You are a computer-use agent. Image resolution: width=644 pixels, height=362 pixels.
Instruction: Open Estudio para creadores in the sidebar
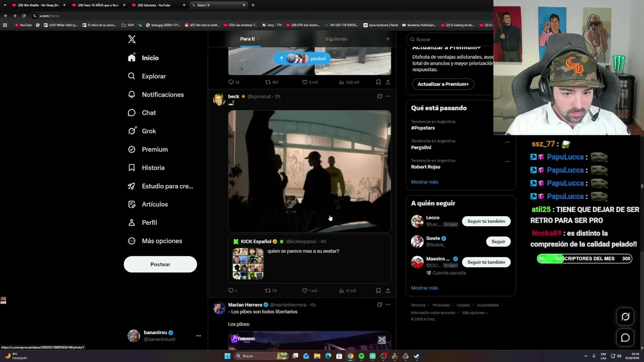tap(160, 186)
